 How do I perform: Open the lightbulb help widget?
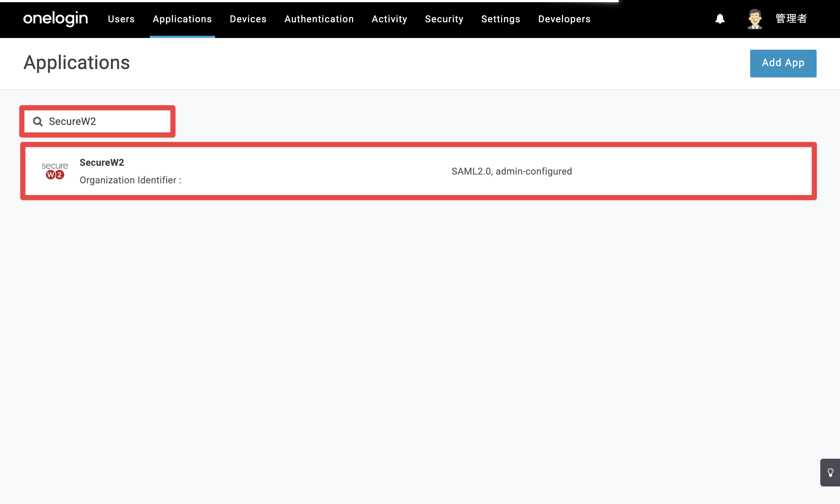pos(830,473)
